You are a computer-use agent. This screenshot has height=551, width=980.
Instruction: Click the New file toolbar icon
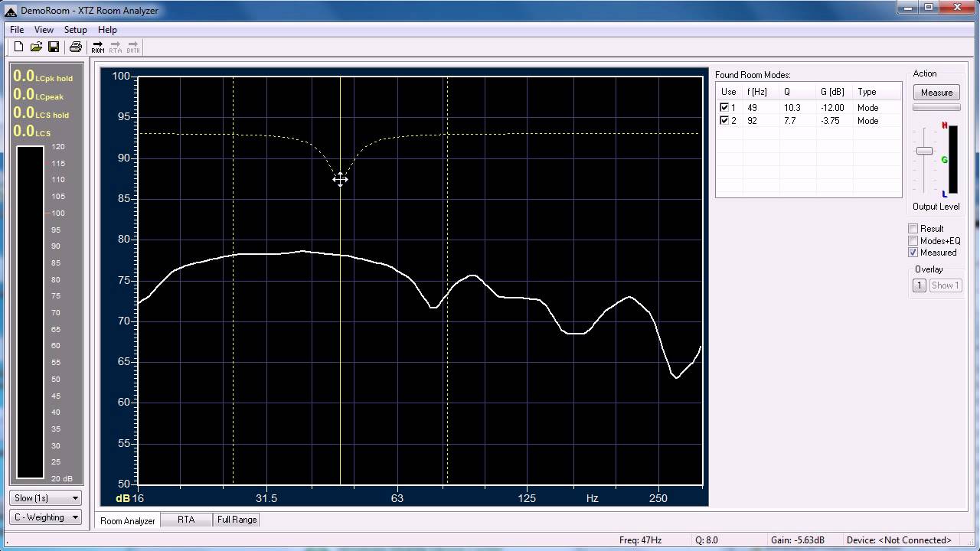click(18, 47)
